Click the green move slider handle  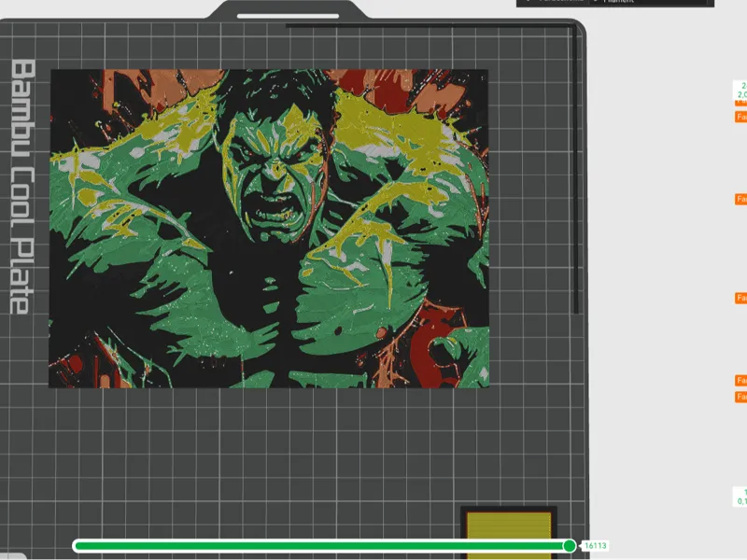[x=569, y=546]
